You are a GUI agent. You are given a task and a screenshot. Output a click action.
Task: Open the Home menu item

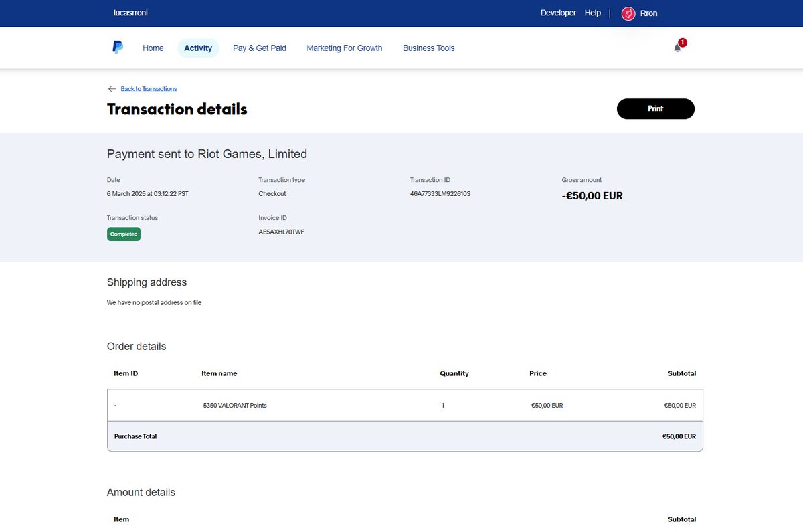[x=153, y=48]
